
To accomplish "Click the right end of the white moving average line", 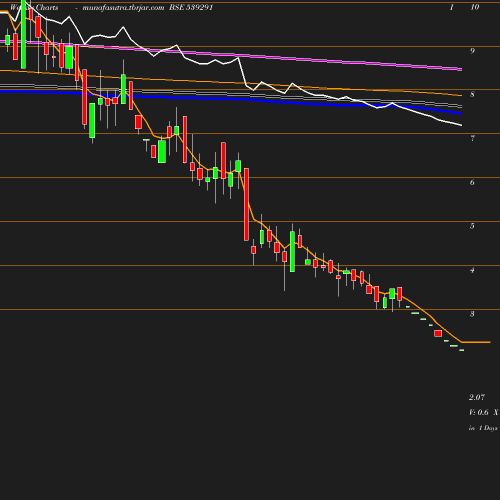I will (460, 125).
